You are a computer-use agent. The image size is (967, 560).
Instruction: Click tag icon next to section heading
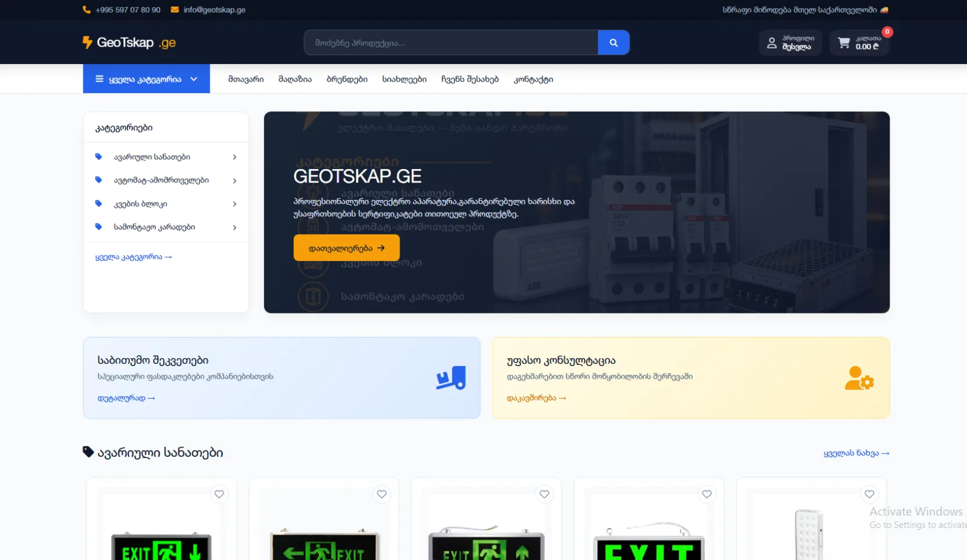(x=88, y=452)
